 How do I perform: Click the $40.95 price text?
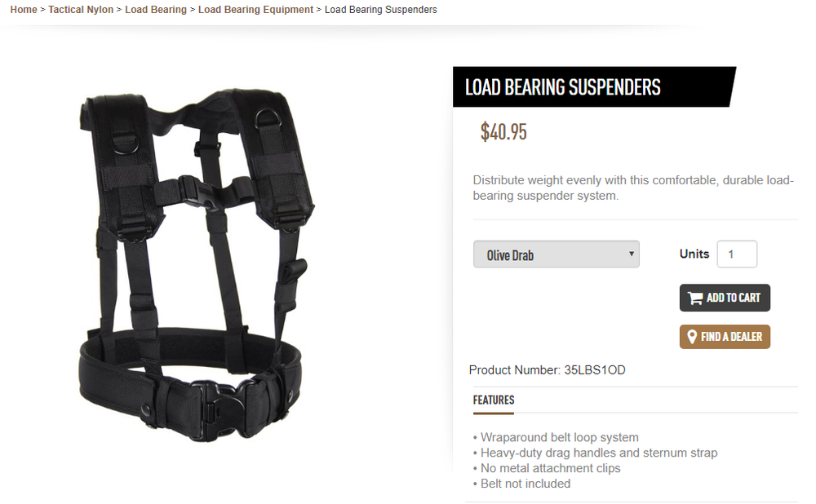(x=503, y=131)
